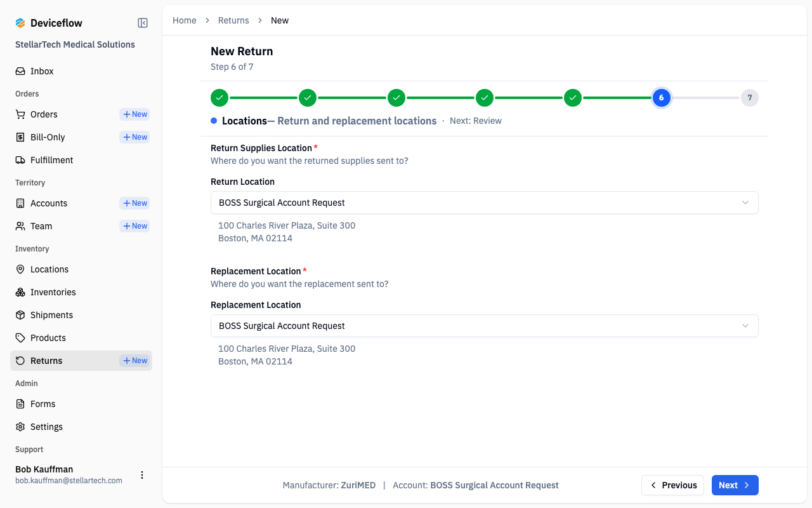This screenshot has width=812, height=508.
Task: Create new order with Orders New button
Action: tap(134, 114)
